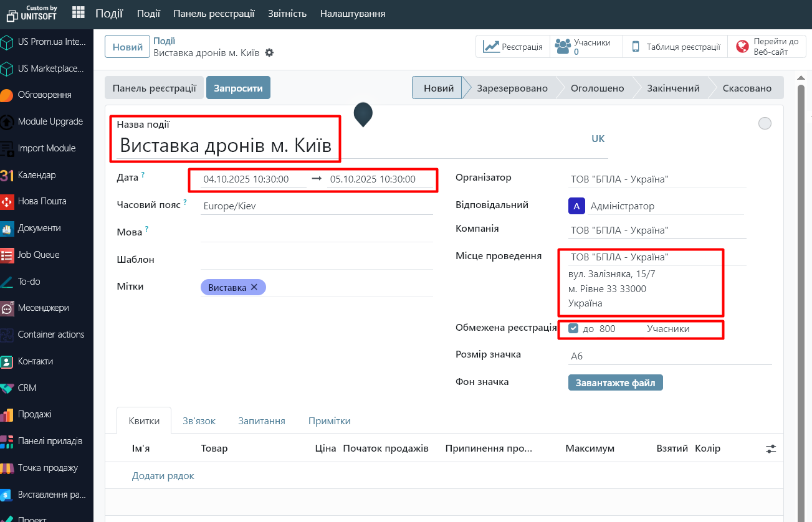812x522 pixels.
Task: Open the apps grid menu icon
Action: [x=79, y=12]
